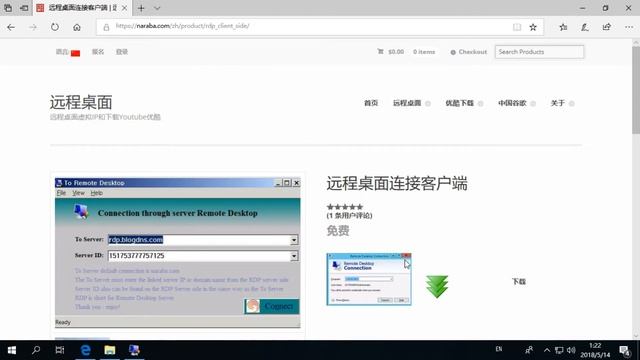640x360 pixels.
Task: Go back to the previous page
Action: [x=11, y=27]
